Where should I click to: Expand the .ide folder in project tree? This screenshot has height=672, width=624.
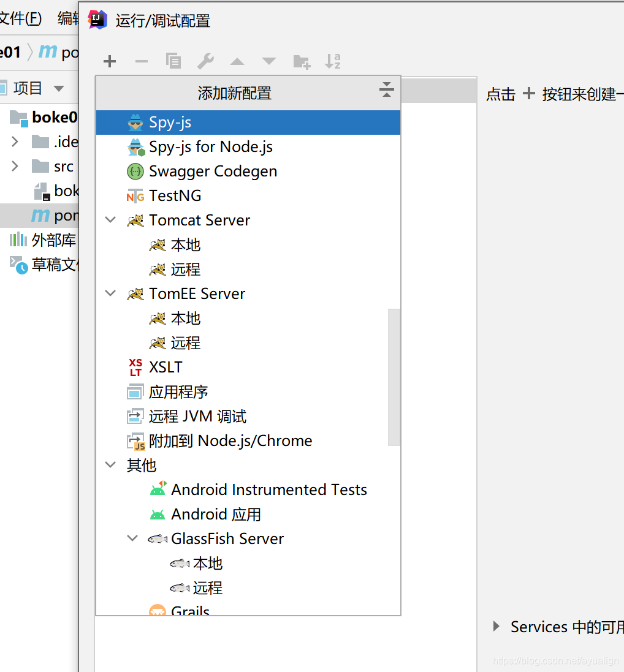15,142
